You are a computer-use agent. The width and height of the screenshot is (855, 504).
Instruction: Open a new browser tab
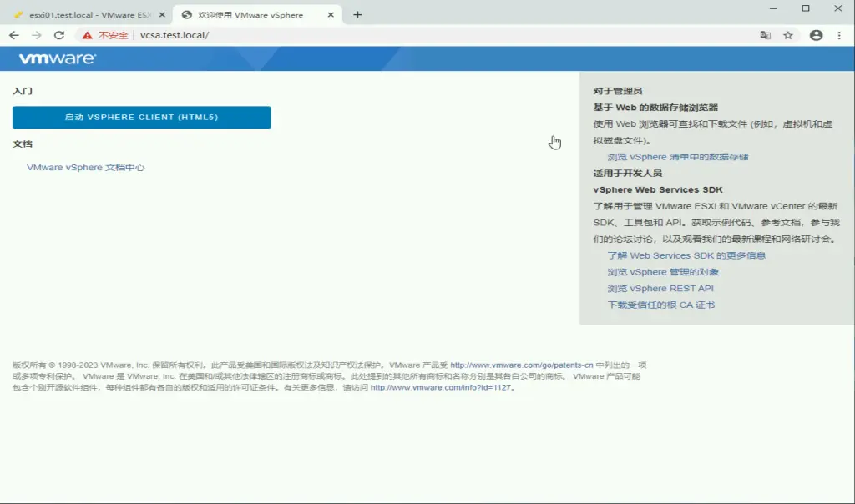(x=357, y=14)
